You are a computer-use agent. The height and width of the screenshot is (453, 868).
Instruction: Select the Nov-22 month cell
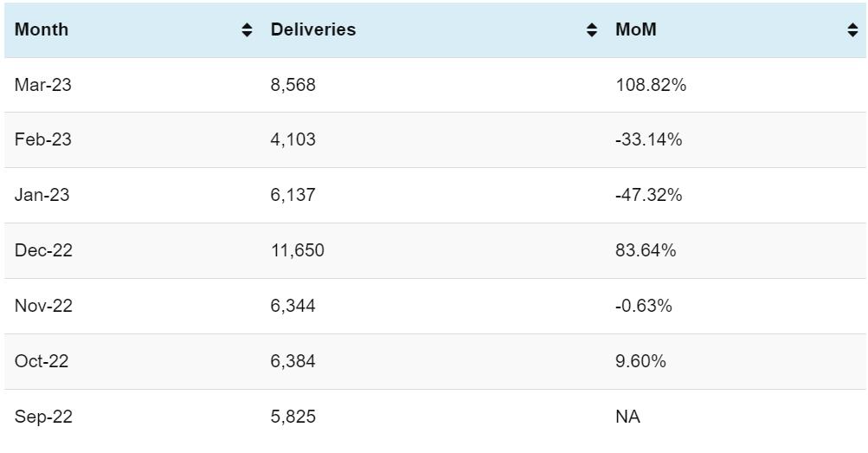tap(44, 306)
